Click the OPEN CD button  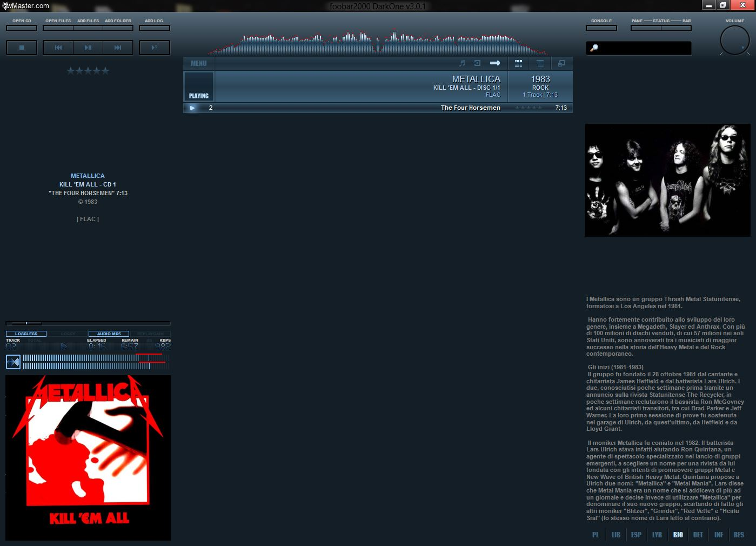(x=22, y=28)
